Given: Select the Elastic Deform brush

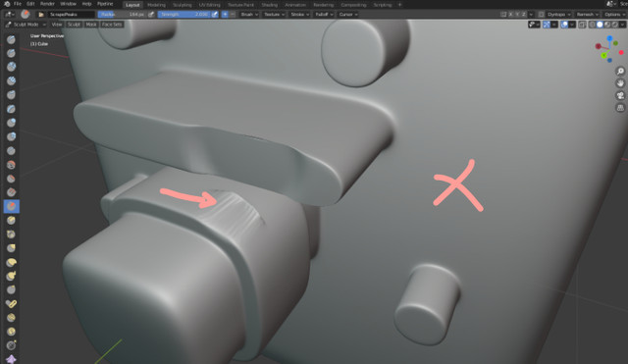Looking at the screenshot, I should (11, 262).
